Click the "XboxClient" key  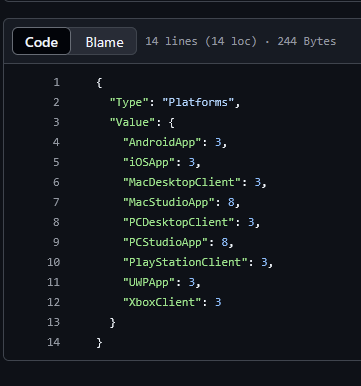click(162, 303)
